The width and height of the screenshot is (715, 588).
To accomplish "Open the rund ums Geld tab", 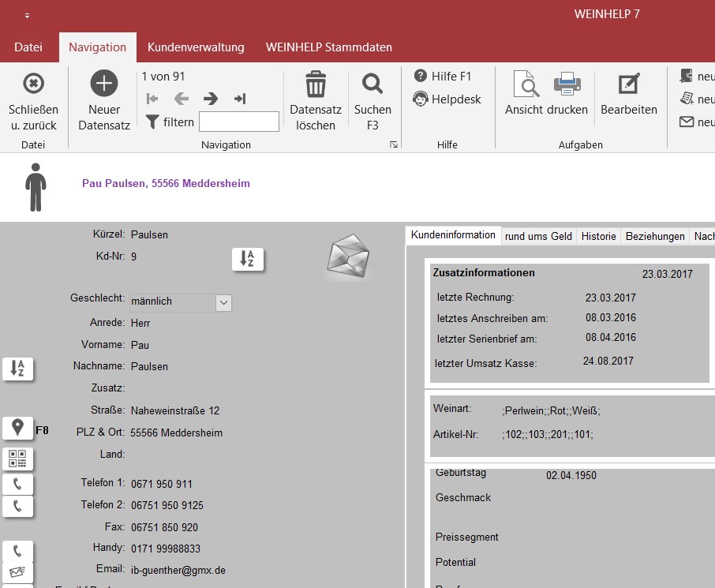I will (x=538, y=236).
